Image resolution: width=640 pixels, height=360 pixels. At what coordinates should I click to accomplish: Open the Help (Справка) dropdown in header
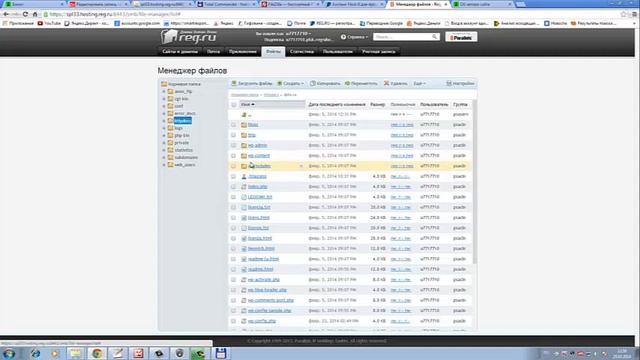pyautogui.click(x=354, y=37)
